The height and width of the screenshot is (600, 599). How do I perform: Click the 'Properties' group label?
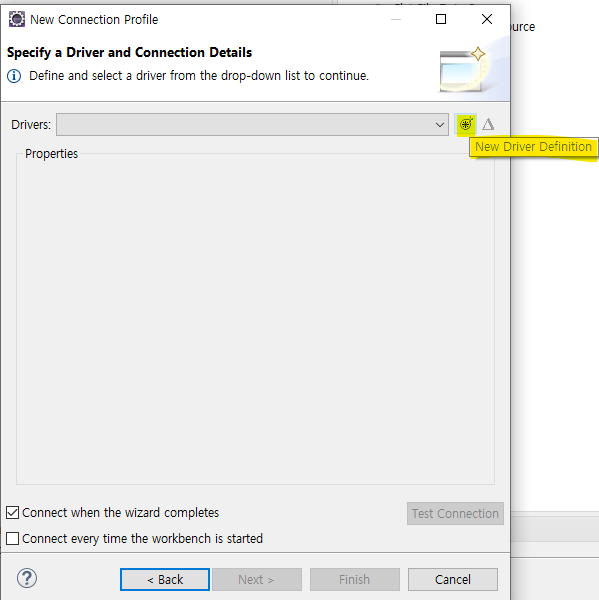pyautogui.click(x=51, y=153)
